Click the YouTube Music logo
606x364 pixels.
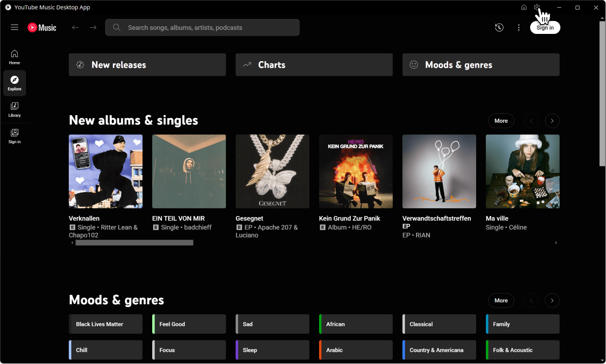coord(42,28)
